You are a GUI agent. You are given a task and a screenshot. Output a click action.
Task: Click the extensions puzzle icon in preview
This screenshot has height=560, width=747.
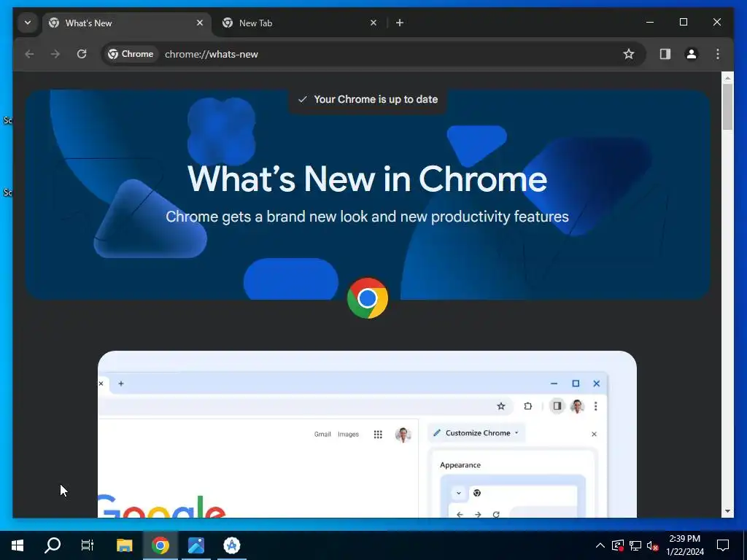(528, 406)
